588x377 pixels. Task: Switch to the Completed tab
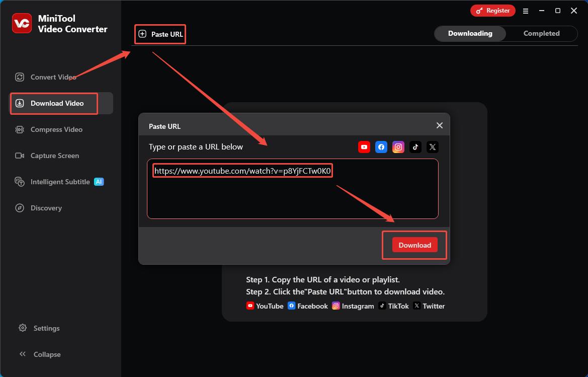coord(541,33)
